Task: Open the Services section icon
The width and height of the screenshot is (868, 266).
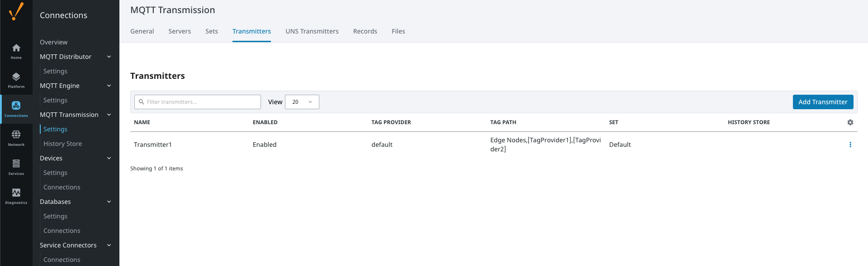Action: pyautogui.click(x=16, y=167)
